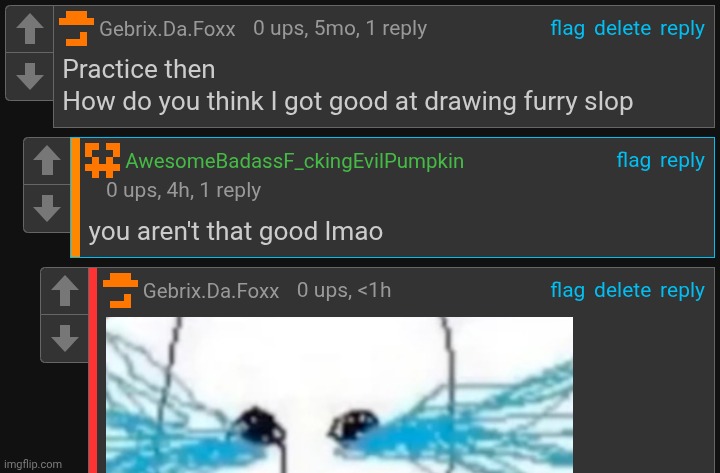This screenshot has height=473, width=720.
Task: Upvote the 'Practice then' comment
Action: point(30,29)
